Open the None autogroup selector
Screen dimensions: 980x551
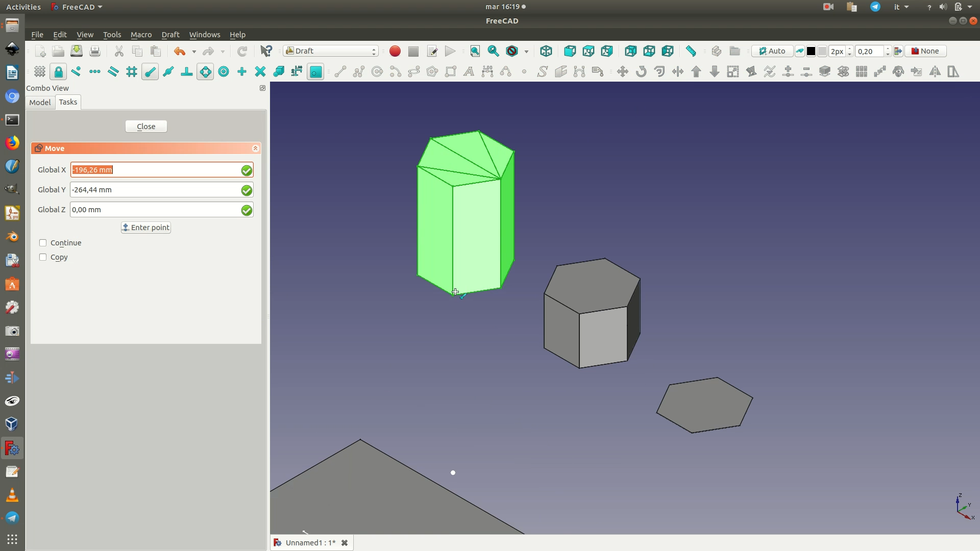coord(925,51)
